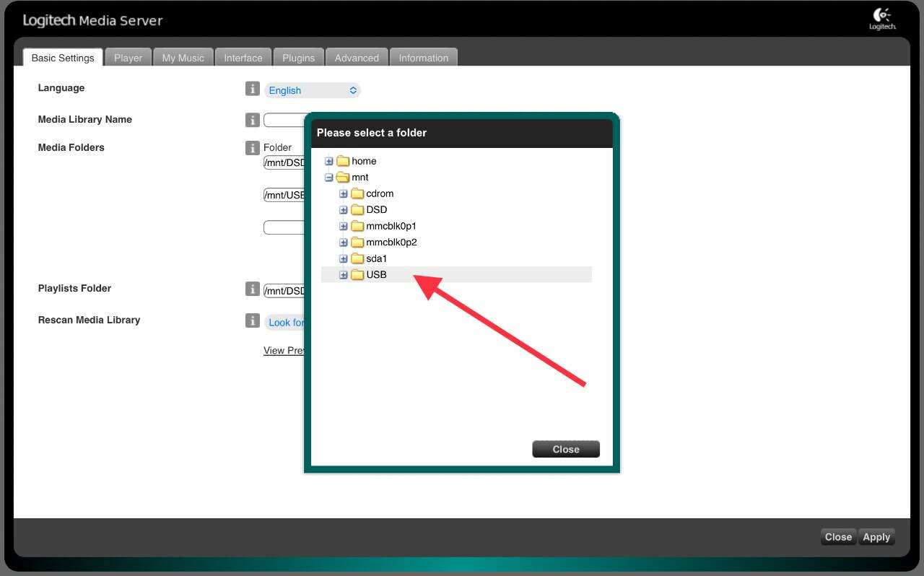This screenshot has width=924, height=576.
Task: Click Apply in the bottom bar
Action: pyautogui.click(x=876, y=537)
